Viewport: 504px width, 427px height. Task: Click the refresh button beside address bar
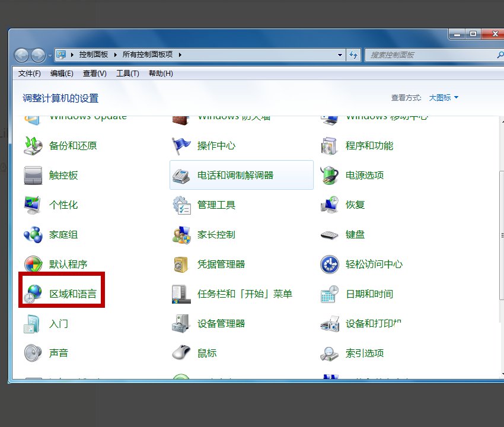tap(354, 55)
